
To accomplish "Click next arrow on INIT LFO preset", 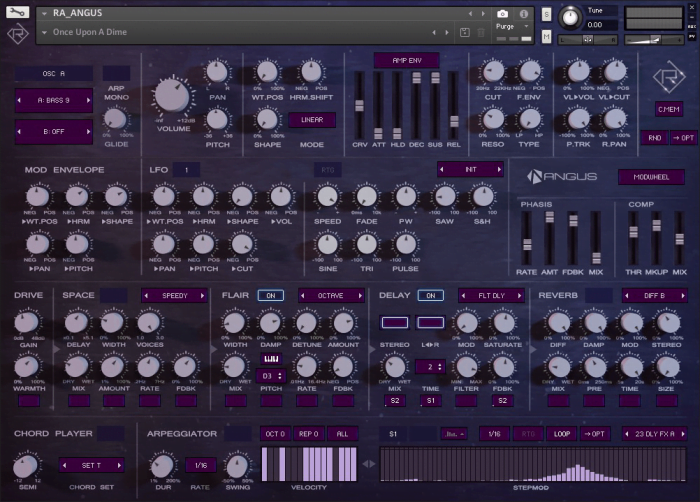I will point(499,169).
